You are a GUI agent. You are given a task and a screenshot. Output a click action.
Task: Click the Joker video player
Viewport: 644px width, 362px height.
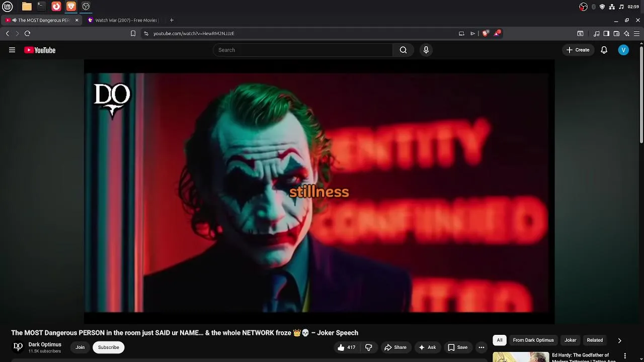point(319,192)
